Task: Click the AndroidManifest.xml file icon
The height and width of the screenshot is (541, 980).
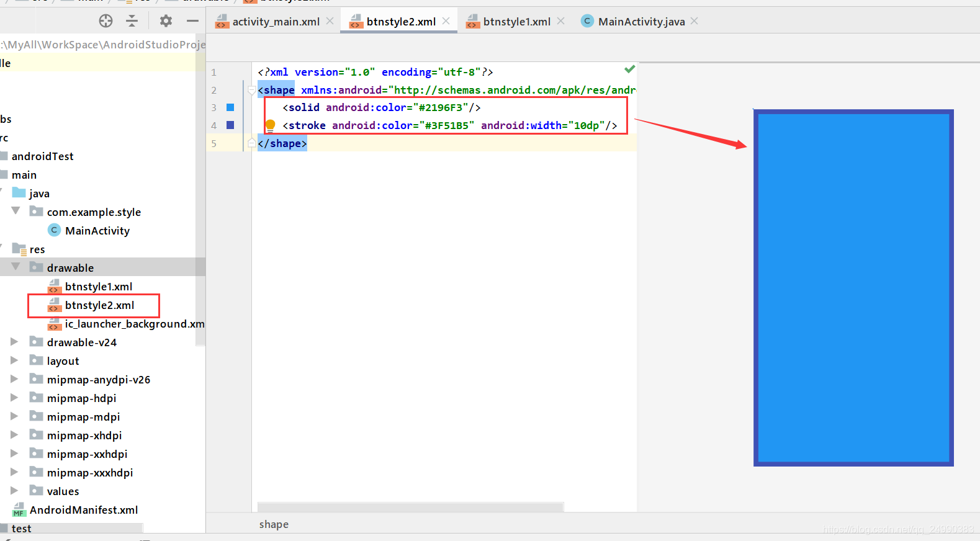Action: tap(19, 509)
